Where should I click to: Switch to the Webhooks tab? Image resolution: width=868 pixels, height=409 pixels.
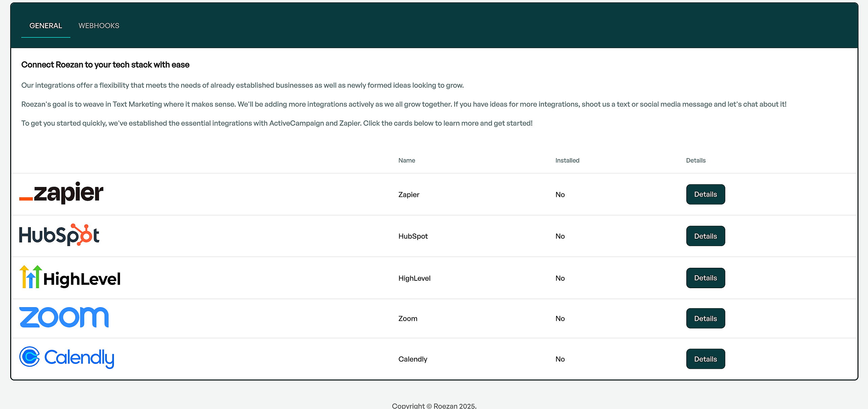click(99, 26)
